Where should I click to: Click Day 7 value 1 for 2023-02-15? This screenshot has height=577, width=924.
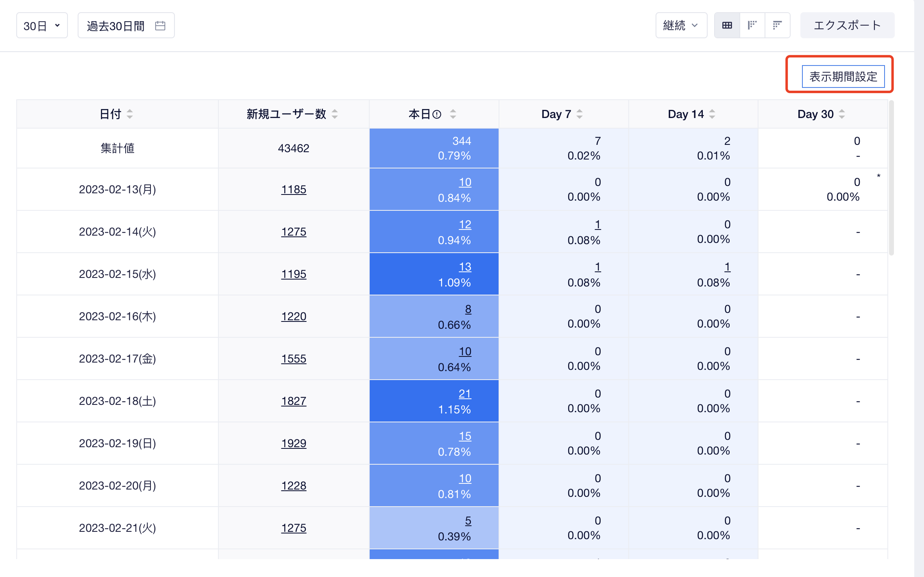tap(598, 267)
